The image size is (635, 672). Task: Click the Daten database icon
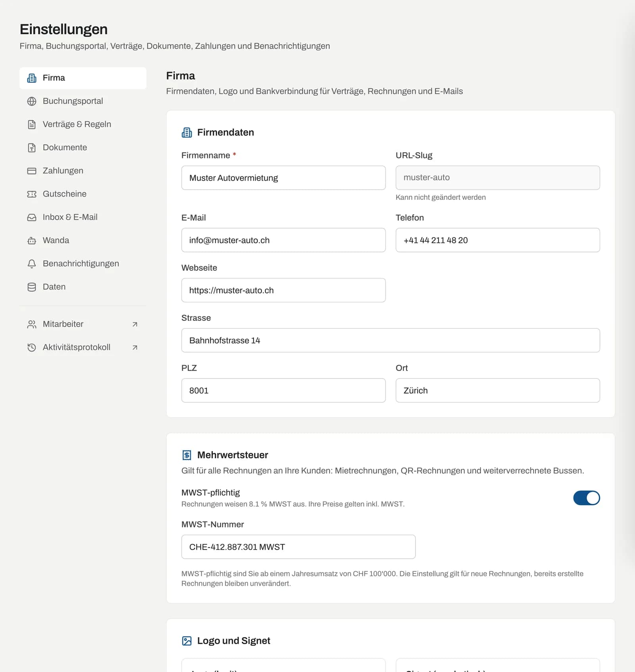coord(32,287)
